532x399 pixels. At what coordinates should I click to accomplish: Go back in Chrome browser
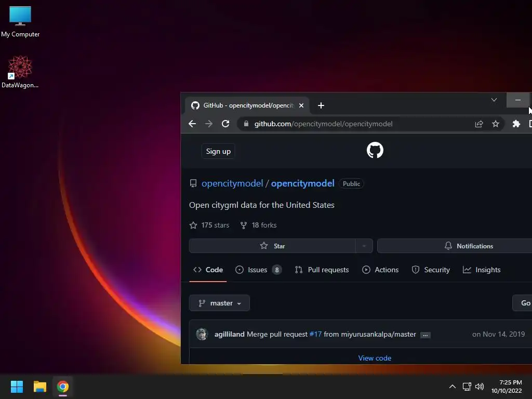192,124
